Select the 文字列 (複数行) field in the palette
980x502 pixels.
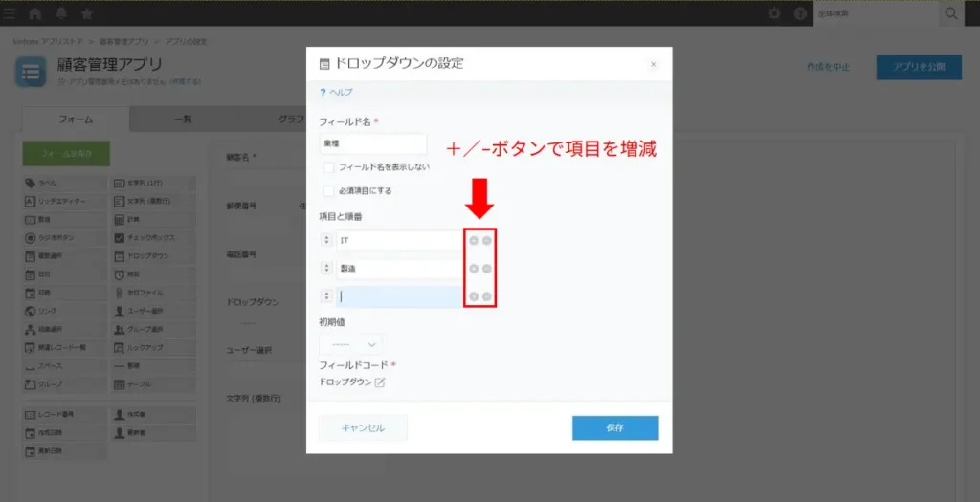click(x=154, y=201)
